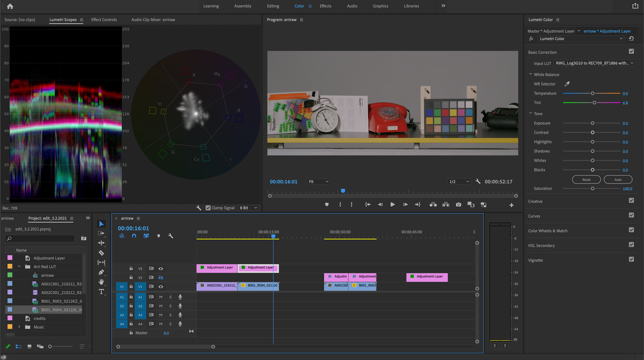This screenshot has width=644, height=360.
Task: Step back one frame
Action: [380, 205]
